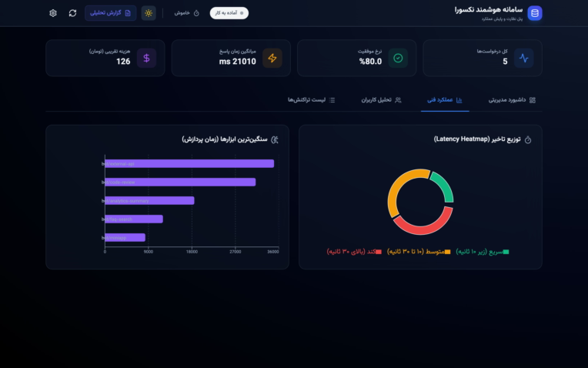The height and width of the screenshot is (368, 588).
Task: Click the 18000 axis label
Action: coord(192,252)
